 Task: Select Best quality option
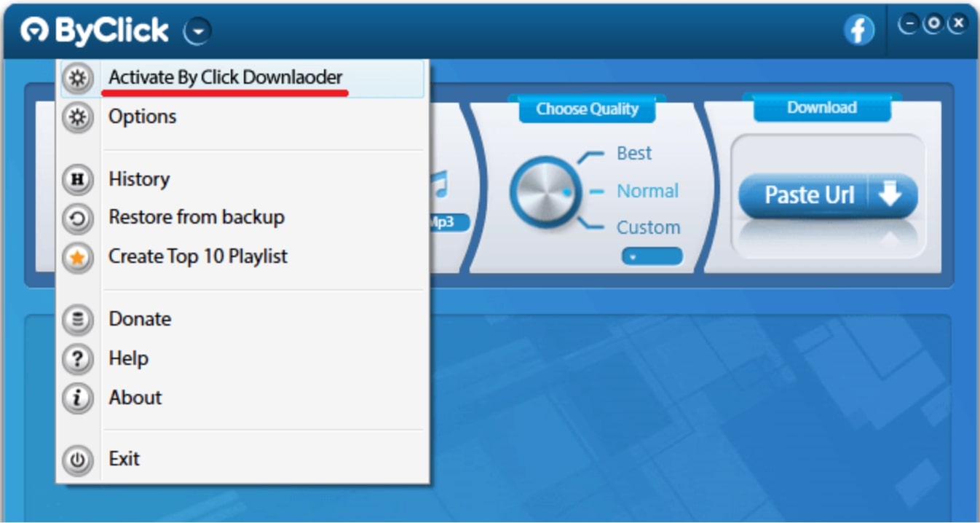633,154
